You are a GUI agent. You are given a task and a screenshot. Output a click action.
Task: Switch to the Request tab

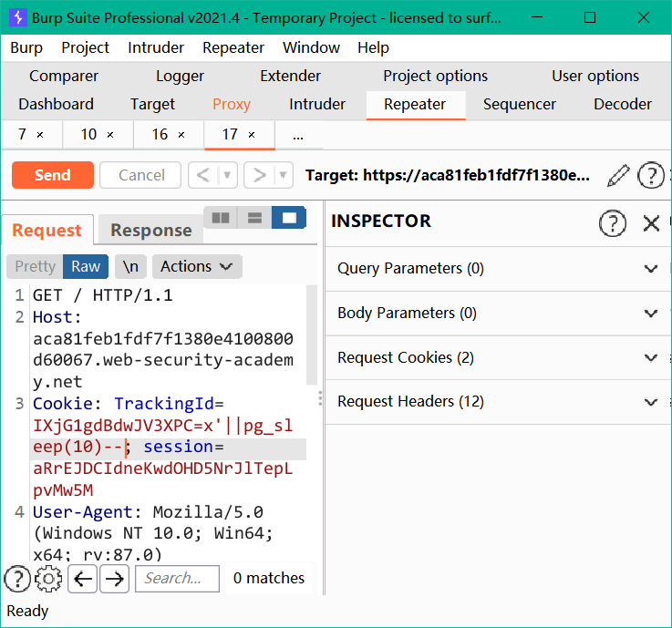[47, 231]
